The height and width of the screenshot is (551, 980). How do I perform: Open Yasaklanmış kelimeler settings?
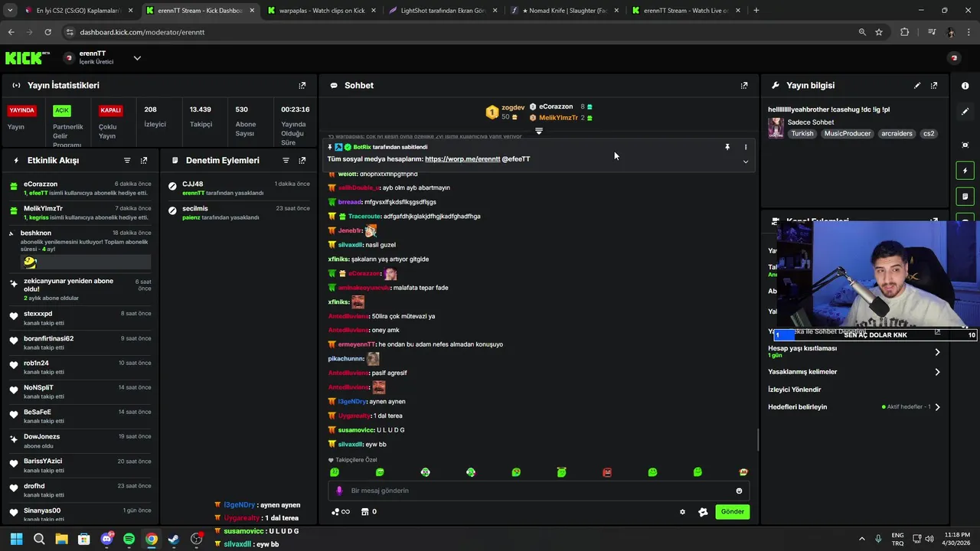pyautogui.click(x=854, y=372)
